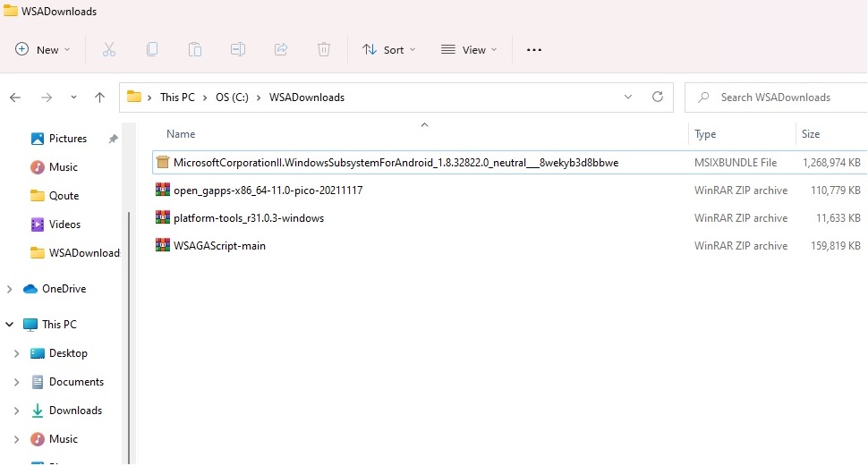Viewport: 868px width, 466px height.
Task: Refresh the WSADownloads folder view
Action: [658, 97]
